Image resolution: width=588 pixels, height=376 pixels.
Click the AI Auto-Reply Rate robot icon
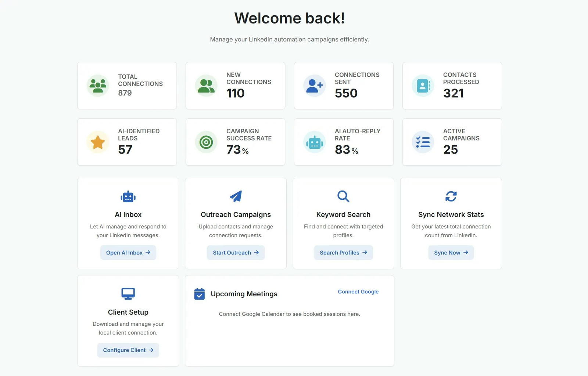click(x=315, y=142)
